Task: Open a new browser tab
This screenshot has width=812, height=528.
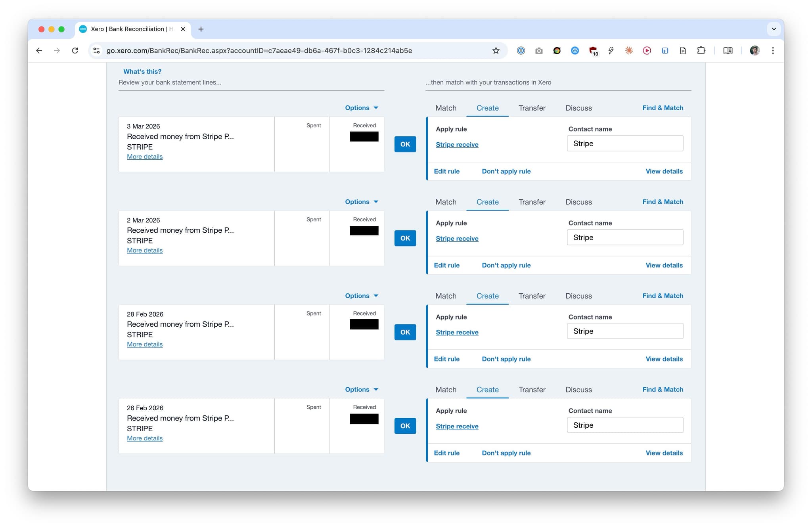Action: tap(201, 29)
